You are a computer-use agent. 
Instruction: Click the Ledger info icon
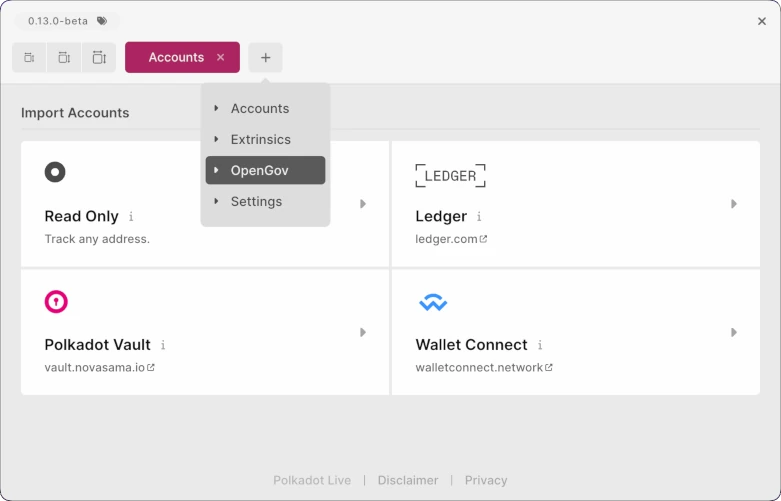[479, 217]
